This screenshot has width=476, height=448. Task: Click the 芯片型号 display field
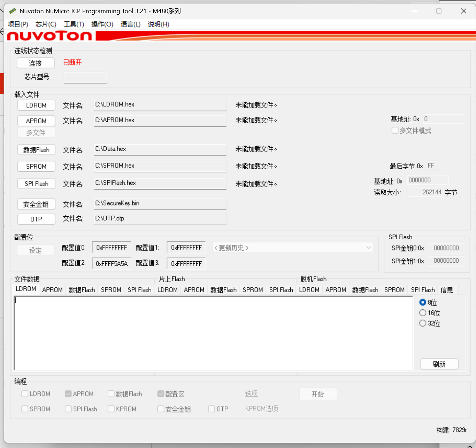pyautogui.click(x=85, y=77)
